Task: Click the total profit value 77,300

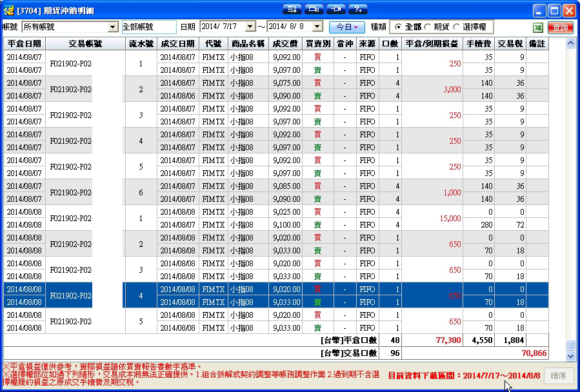Action: coord(448,340)
